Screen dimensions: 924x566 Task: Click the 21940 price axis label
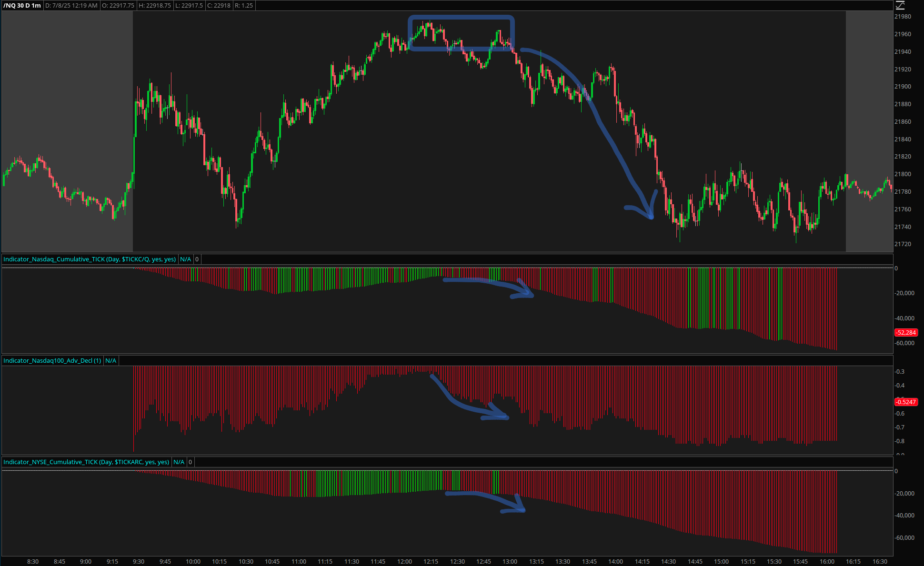coord(903,52)
